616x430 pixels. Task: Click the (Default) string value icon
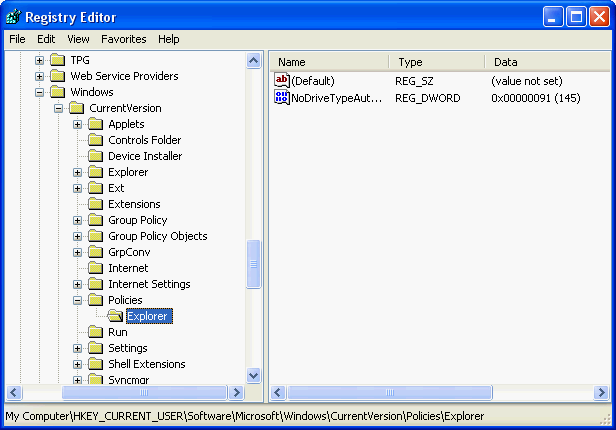click(282, 81)
